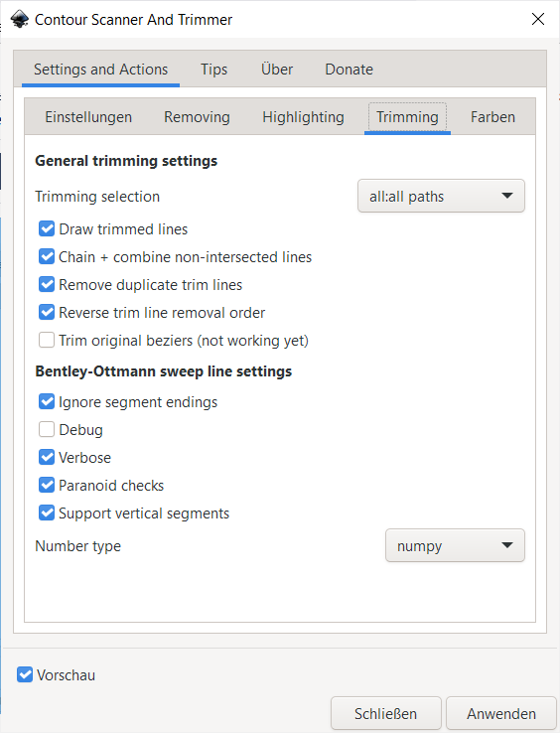Viewport: 560px width, 733px height.
Task: Toggle Reverse trim line removal order
Action: coord(47,312)
